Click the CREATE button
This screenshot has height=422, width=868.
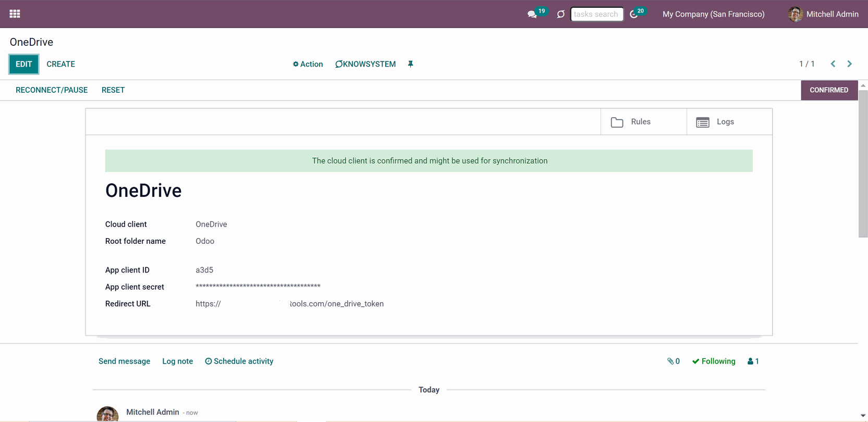[61, 64]
